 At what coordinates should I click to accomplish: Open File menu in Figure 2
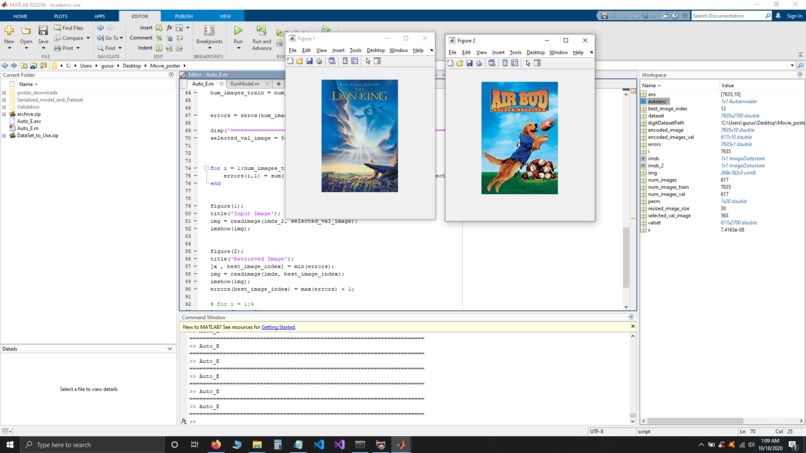tap(452, 52)
